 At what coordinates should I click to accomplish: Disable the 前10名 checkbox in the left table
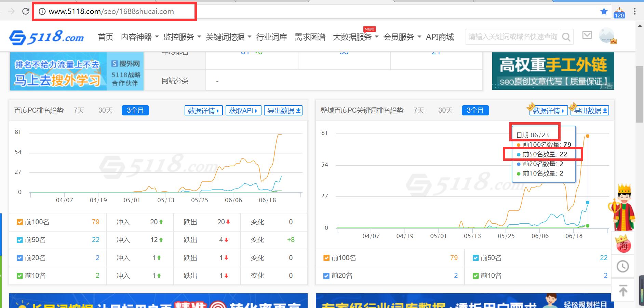tap(19, 275)
